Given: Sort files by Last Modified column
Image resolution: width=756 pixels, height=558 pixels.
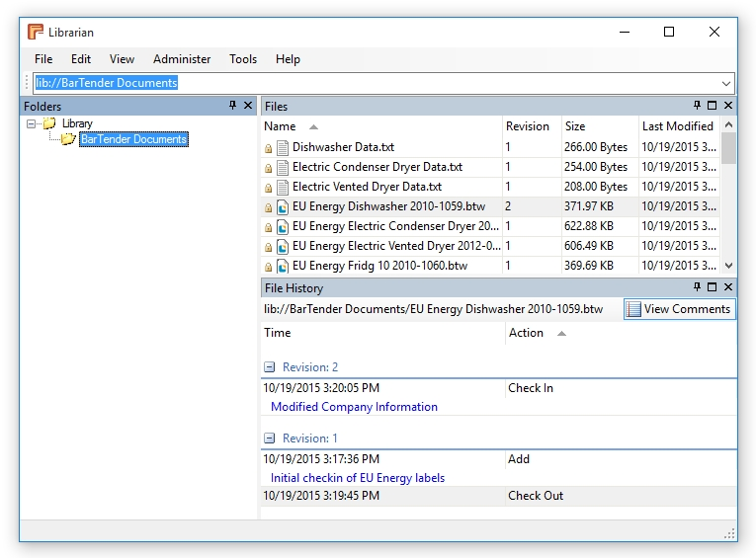Looking at the screenshot, I should pos(679,126).
